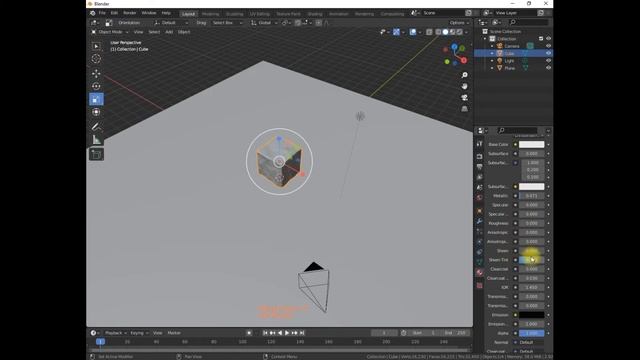Open the Keying dropdown in timeline
640x360 pixels.
pos(139,333)
